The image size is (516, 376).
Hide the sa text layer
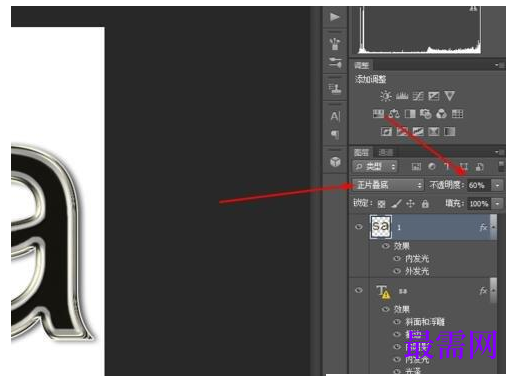[359, 290]
